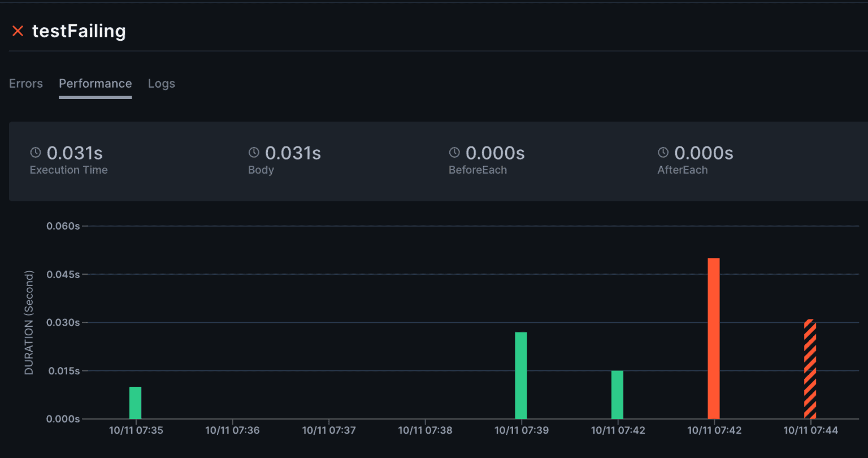The width and height of the screenshot is (868, 458).
Task: Select the green bar at 10/11 07:35
Action: click(x=135, y=403)
